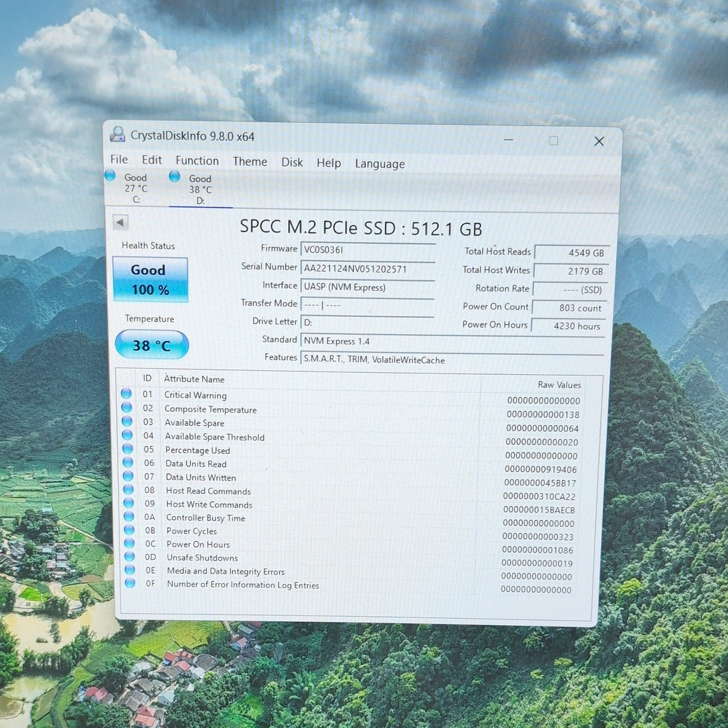Open the File menu
The height and width of the screenshot is (728, 728).
119,159
